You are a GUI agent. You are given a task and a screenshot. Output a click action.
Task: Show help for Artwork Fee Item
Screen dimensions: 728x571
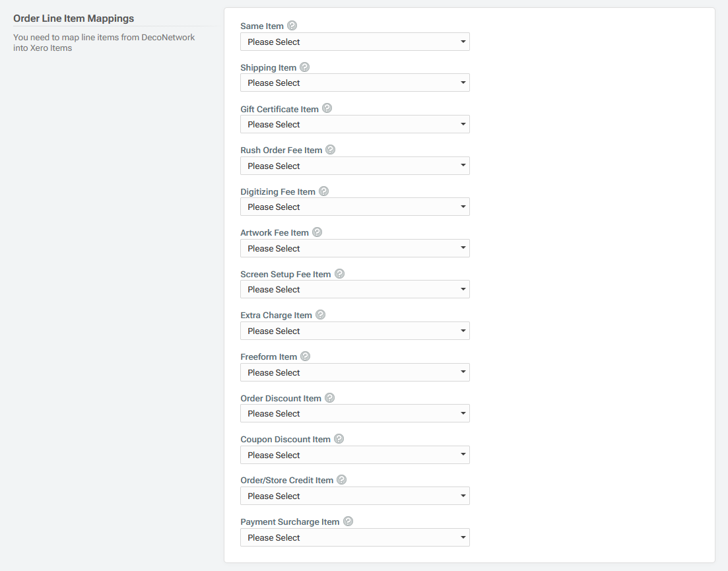click(x=317, y=232)
